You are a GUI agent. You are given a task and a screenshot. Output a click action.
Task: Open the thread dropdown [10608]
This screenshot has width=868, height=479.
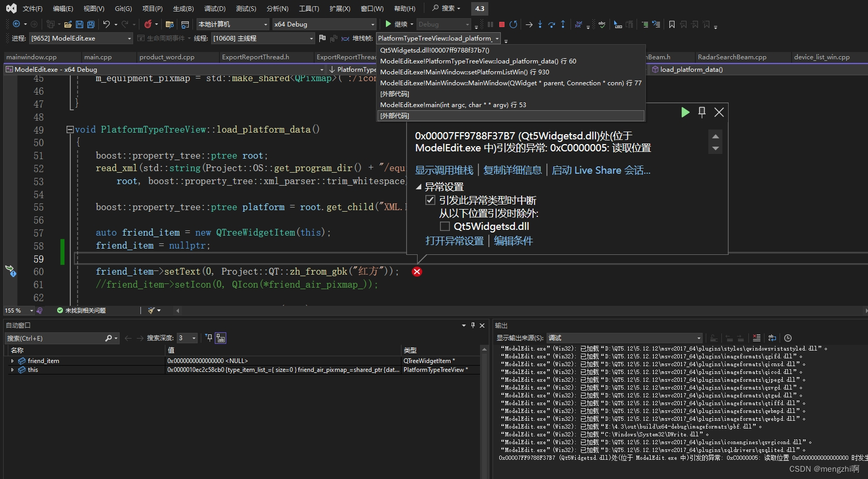click(263, 38)
